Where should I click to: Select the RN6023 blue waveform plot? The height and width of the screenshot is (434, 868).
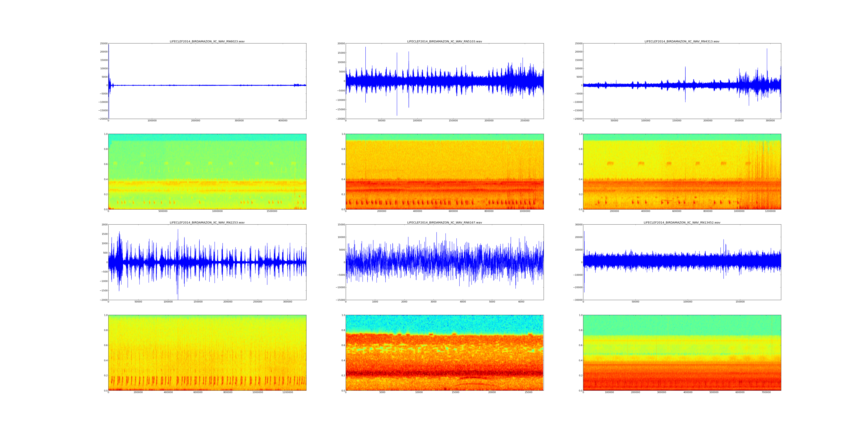(207, 81)
